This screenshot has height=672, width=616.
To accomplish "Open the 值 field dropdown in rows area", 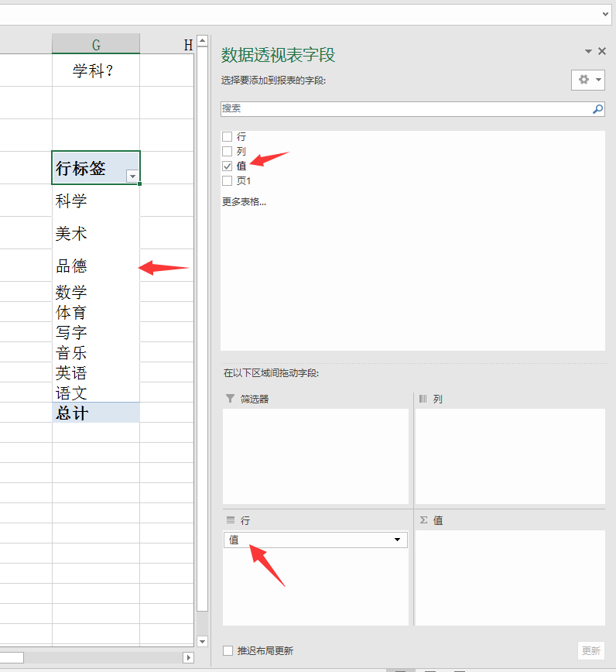I will (x=398, y=540).
